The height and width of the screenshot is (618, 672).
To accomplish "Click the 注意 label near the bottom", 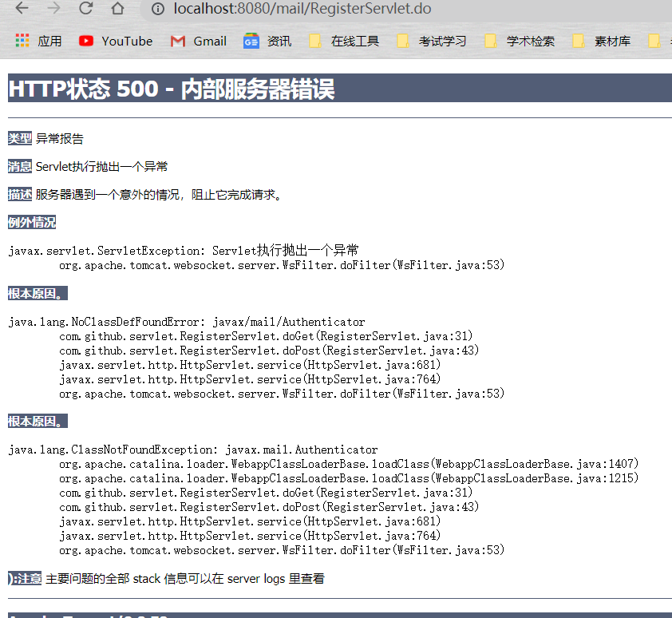I will click(x=25, y=579).
